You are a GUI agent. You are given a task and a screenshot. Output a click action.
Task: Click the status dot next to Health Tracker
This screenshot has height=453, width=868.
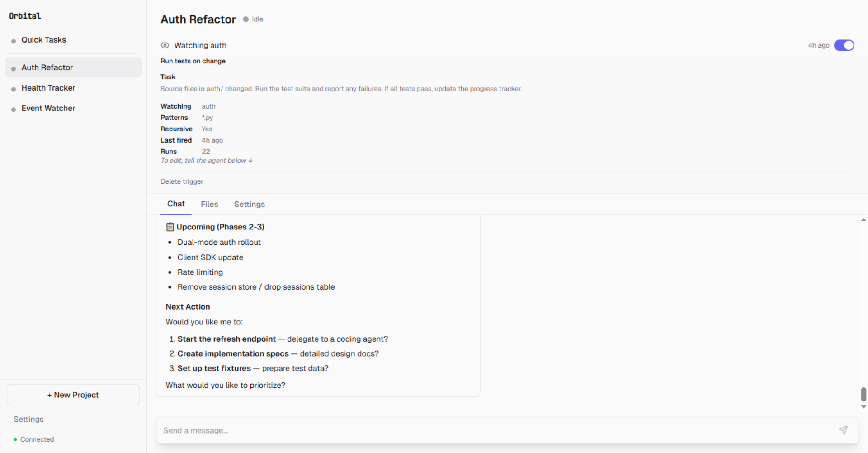point(13,88)
